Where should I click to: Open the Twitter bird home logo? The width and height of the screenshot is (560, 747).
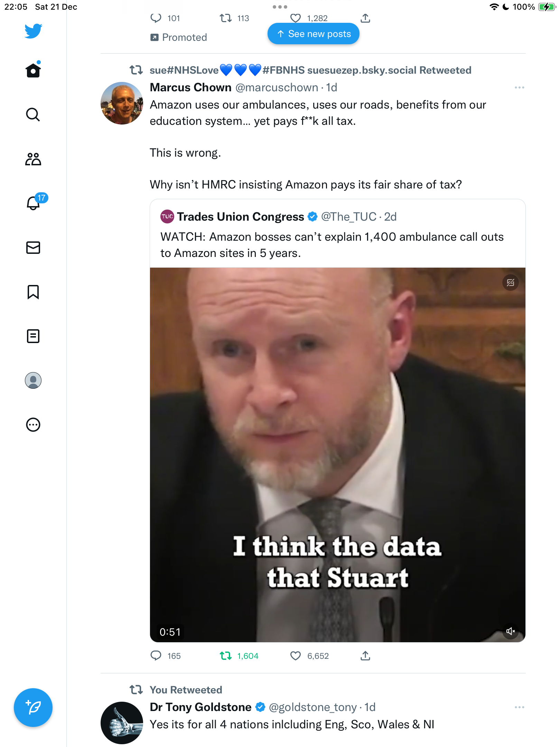(x=33, y=31)
